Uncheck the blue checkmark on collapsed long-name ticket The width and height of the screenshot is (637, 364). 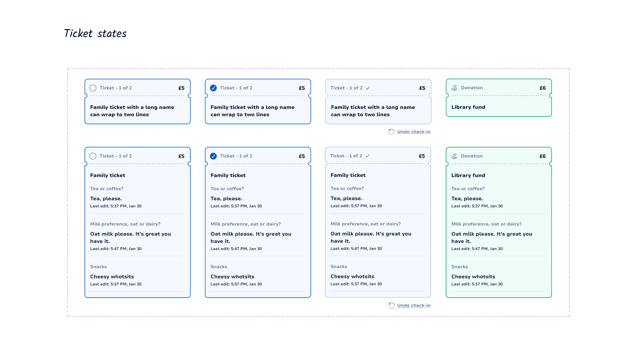tap(214, 88)
